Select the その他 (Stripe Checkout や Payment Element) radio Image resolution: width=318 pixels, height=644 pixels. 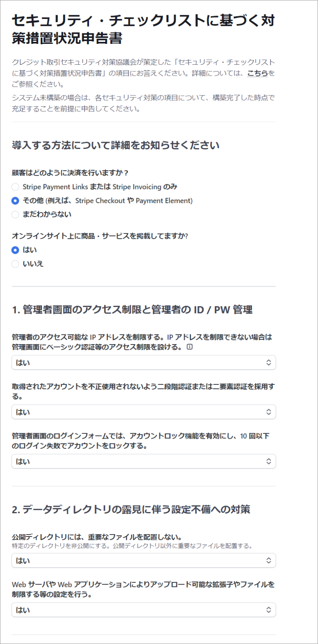[x=15, y=200]
